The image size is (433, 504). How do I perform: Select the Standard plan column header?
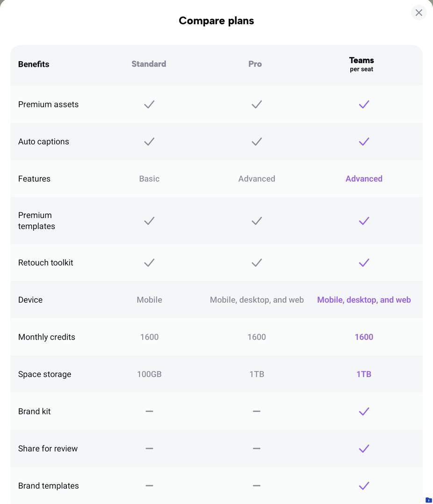(x=149, y=64)
